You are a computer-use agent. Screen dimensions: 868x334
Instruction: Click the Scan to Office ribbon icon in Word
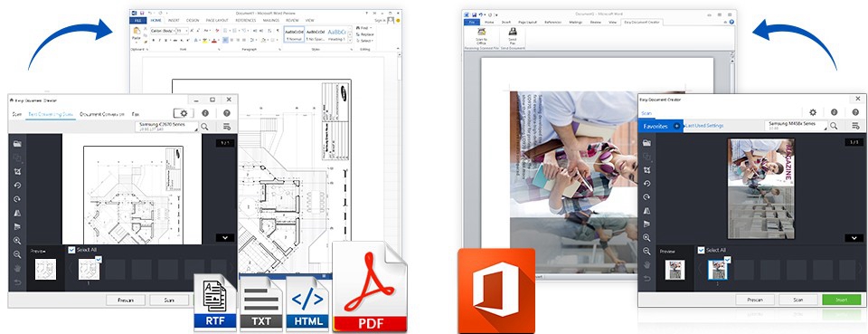482,36
